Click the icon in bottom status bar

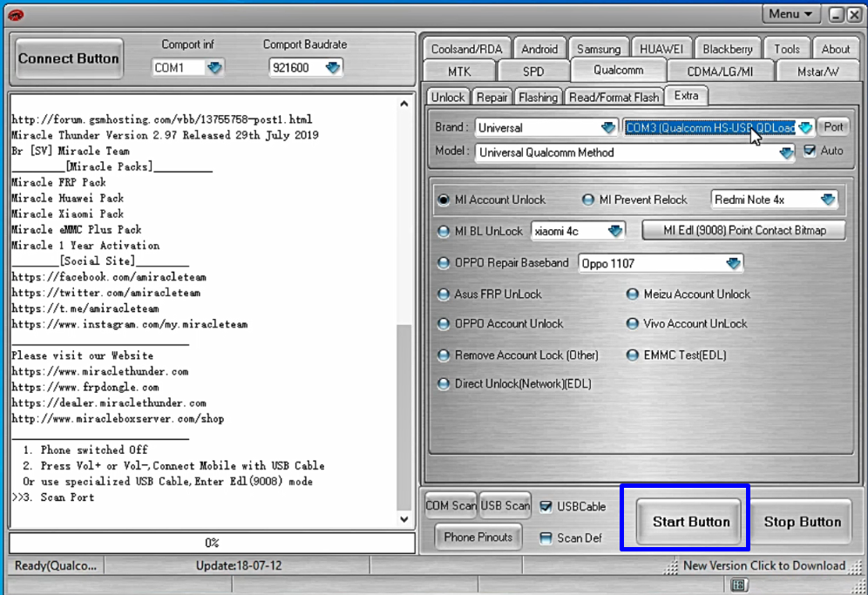point(738,585)
